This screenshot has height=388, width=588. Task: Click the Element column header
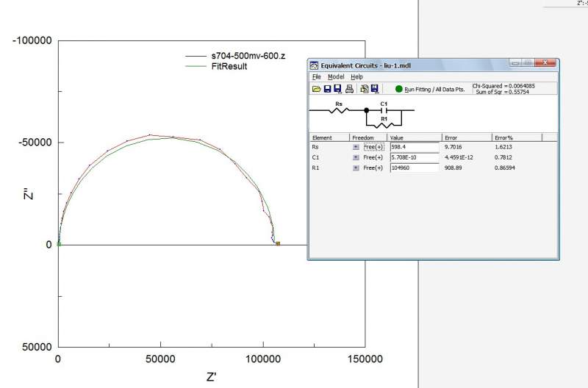point(329,137)
